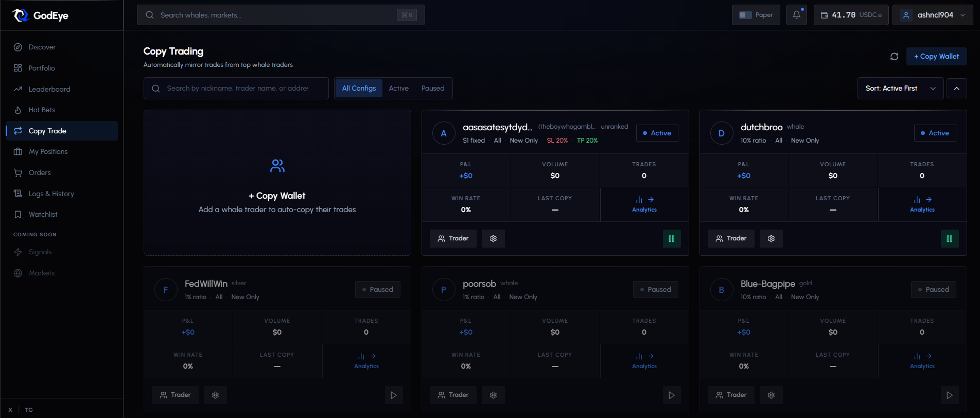Open Trader profile for FedWillWin
Image resolution: width=980 pixels, height=418 pixels.
(175, 395)
